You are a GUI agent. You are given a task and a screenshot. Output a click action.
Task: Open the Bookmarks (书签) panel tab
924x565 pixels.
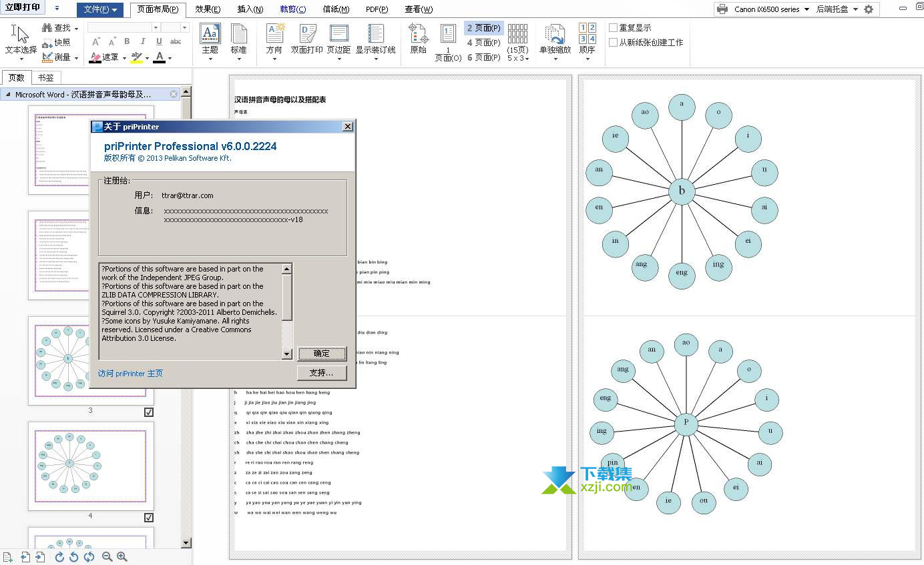tap(46, 77)
